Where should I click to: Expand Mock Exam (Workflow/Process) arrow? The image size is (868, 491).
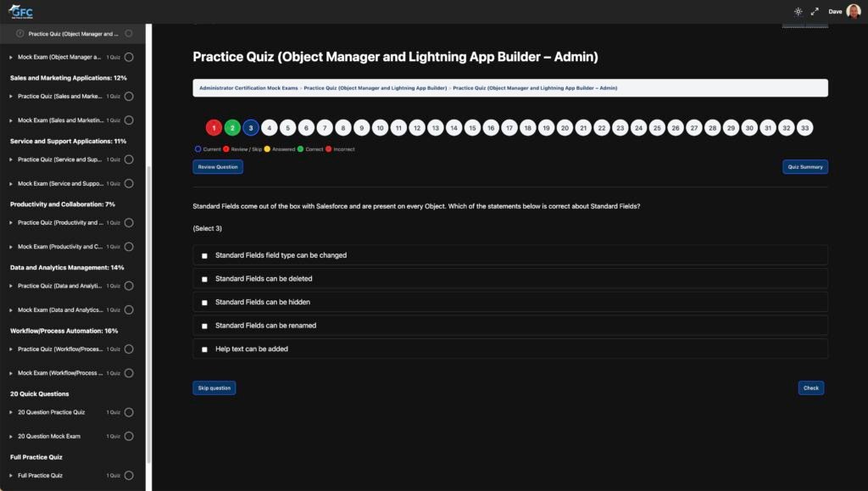(x=11, y=373)
